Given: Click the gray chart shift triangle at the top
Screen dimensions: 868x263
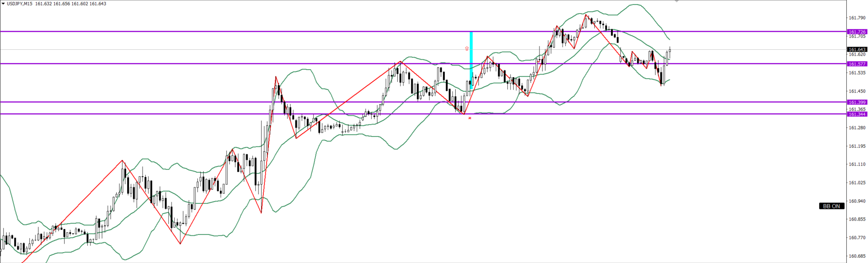Looking at the screenshot, I should coord(677,1).
